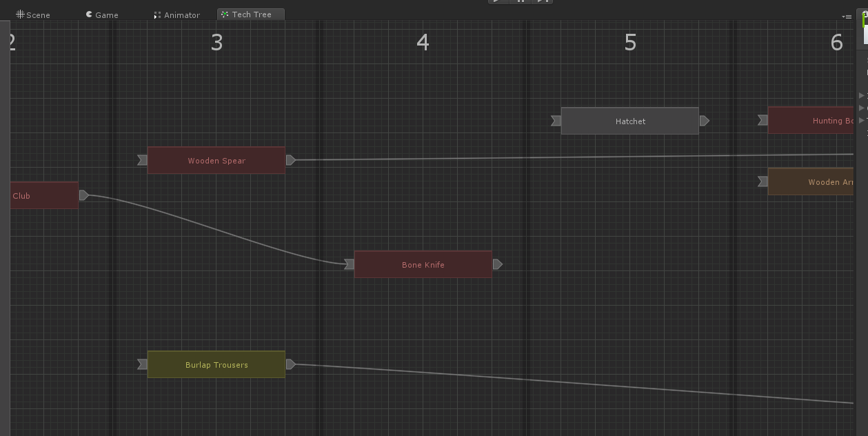Open the Animator window tab
868x436 pixels.
[176, 14]
